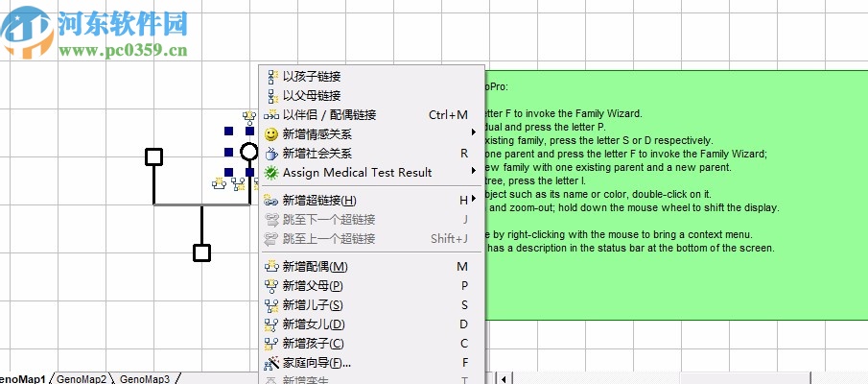
Task: Click add-spouse quick icon below selected circle
Action: click(x=220, y=183)
